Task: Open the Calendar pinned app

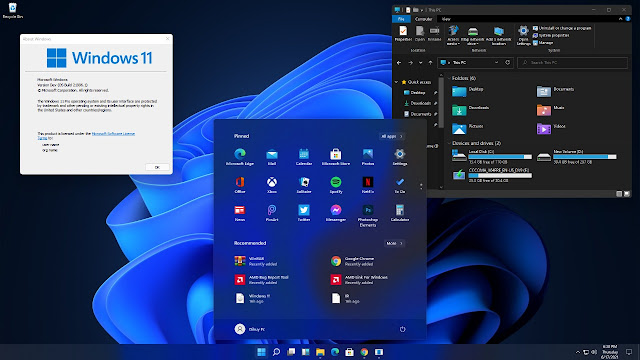Action: pyautogui.click(x=304, y=157)
